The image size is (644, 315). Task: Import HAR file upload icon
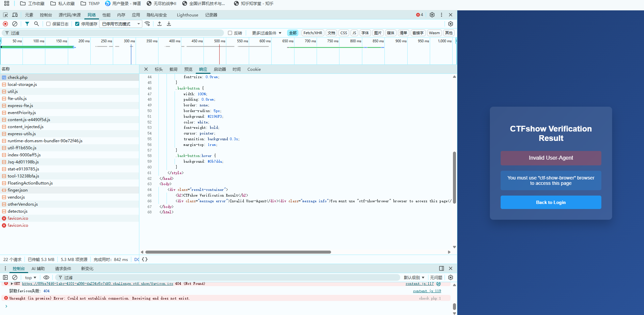(159, 24)
